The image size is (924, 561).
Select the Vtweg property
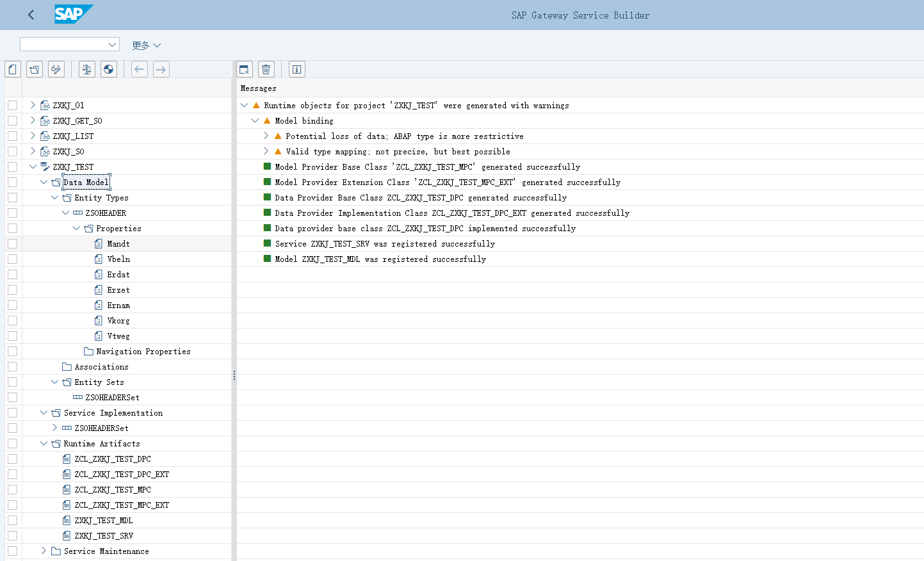(x=118, y=336)
